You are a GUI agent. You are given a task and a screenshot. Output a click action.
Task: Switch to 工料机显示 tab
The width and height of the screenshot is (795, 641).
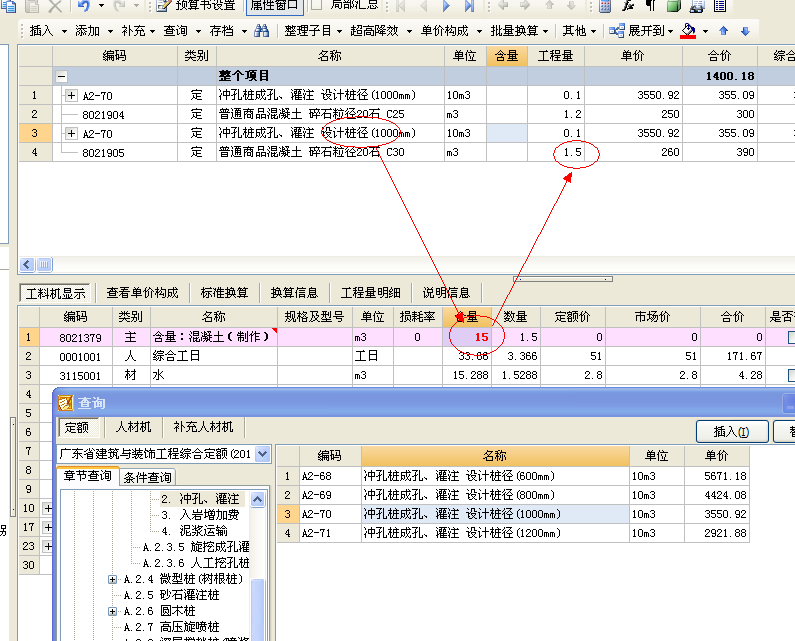click(55, 294)
